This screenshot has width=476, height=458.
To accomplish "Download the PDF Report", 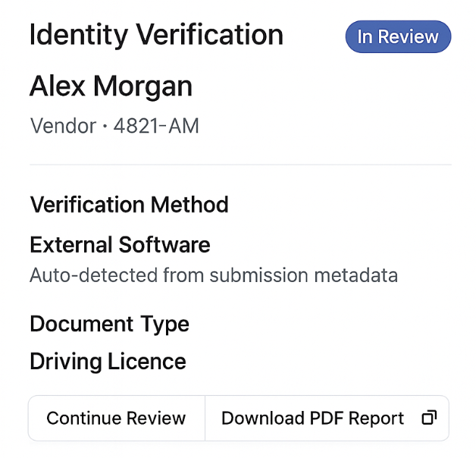I will coord(312,418).
